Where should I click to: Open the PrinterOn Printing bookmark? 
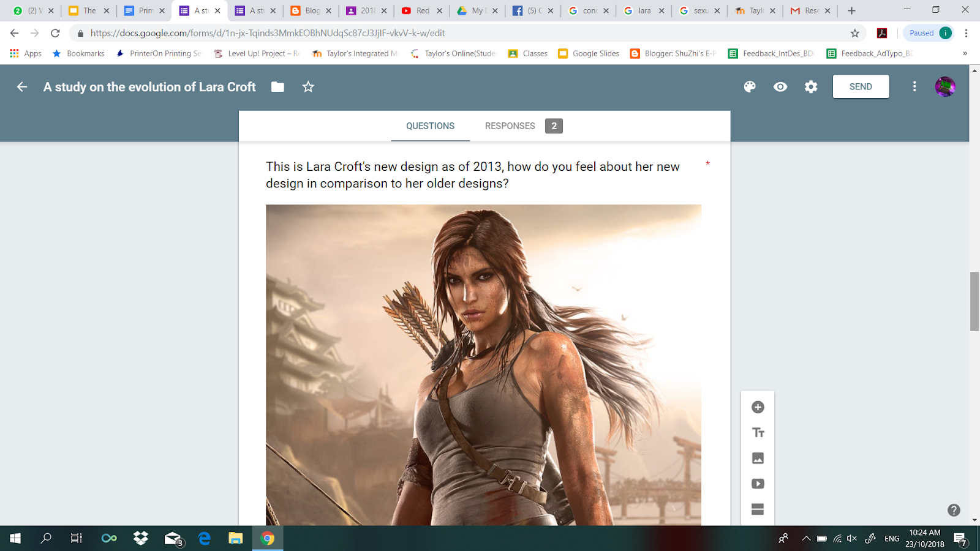click(x=158, y=53)
